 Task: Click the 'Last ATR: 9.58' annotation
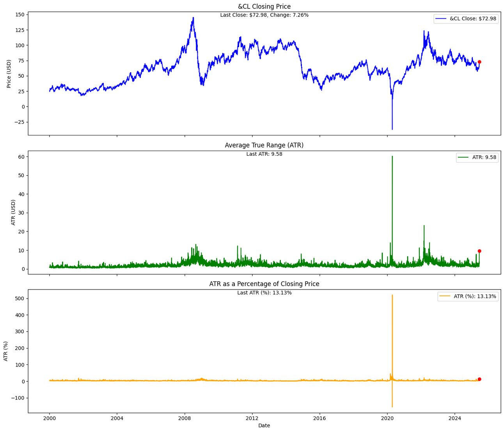pyautogui.click(x=264, y=154)
